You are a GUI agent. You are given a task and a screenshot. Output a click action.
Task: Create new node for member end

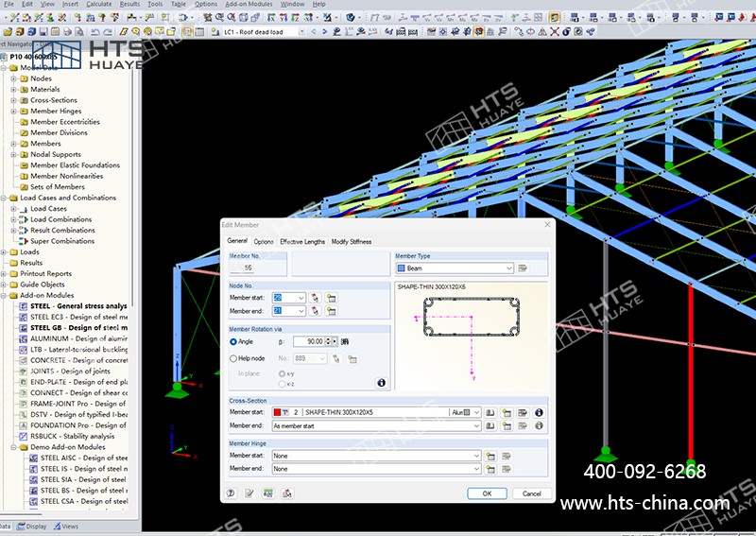(x=332, y=311)
